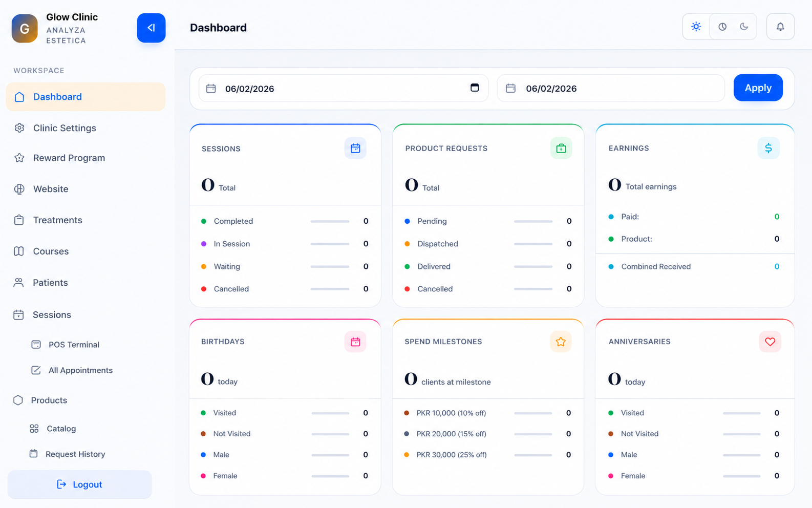This screenshot has width=812, height=508.
Task: Click PKR 20,000 (15% off) label
Action: pyautogui.click(x=452, y=434)
